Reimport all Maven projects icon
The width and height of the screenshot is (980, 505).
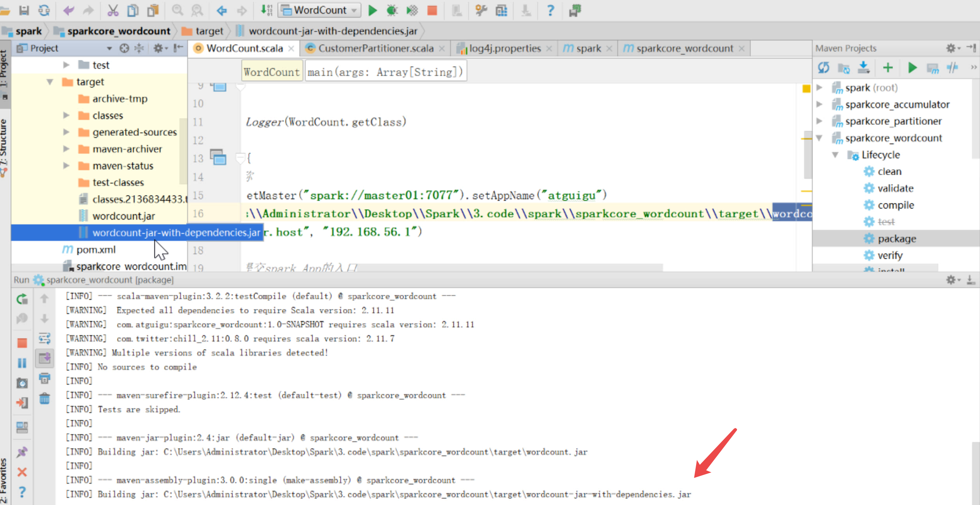tap(824, 68)
